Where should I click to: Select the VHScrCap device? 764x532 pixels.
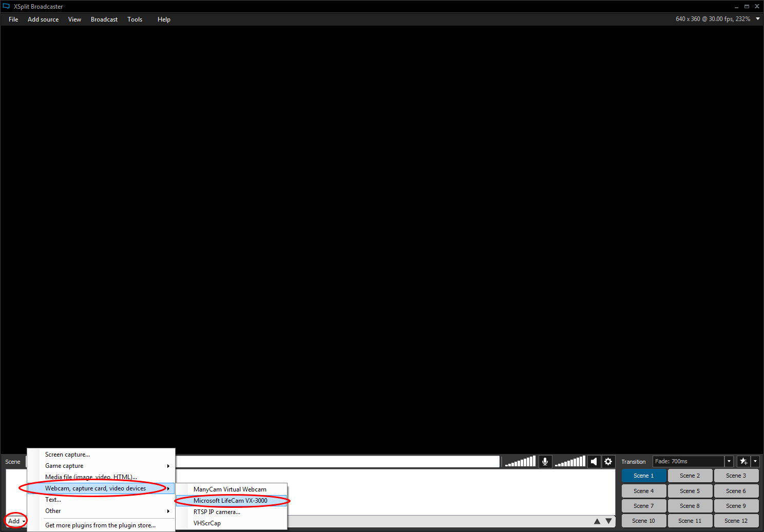click(232, 523)
